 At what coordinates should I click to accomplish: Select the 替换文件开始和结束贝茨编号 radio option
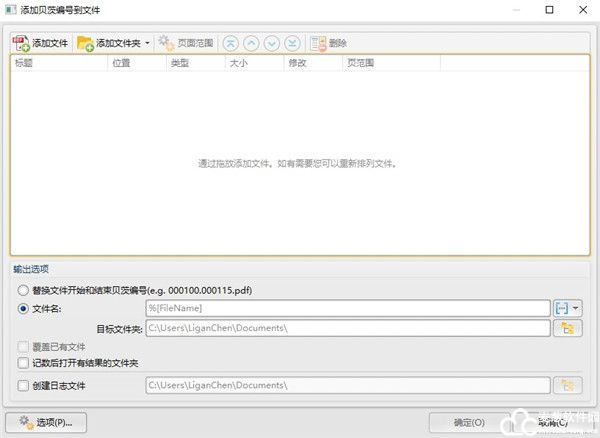point(24,290)
